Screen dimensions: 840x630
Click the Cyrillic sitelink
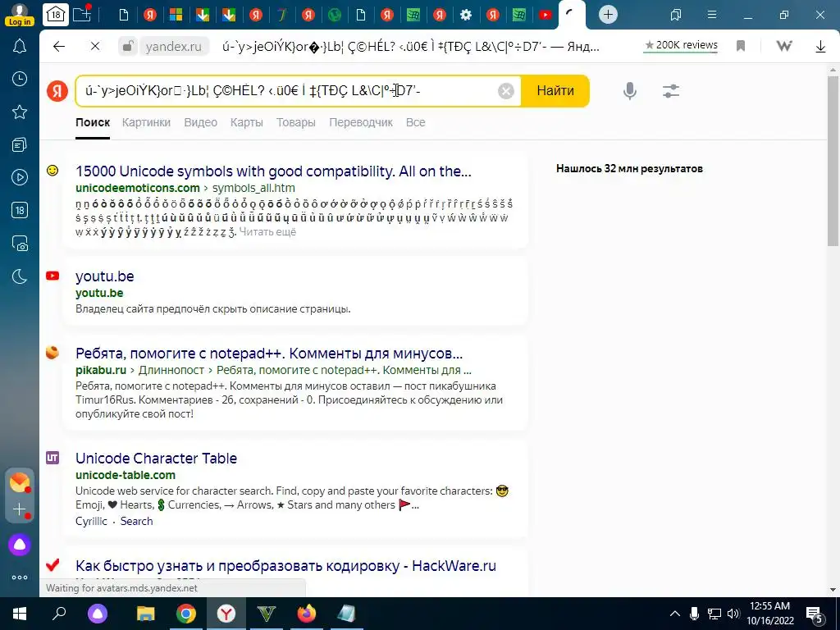tap(91, 521)
